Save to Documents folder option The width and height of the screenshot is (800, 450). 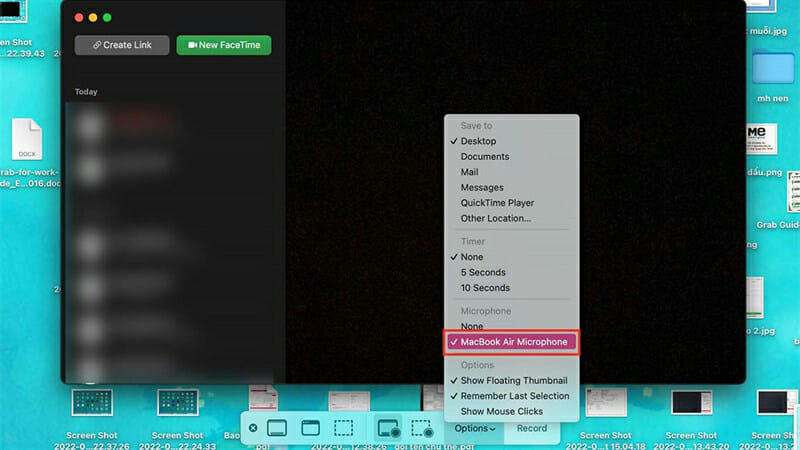tap(484, 157)
